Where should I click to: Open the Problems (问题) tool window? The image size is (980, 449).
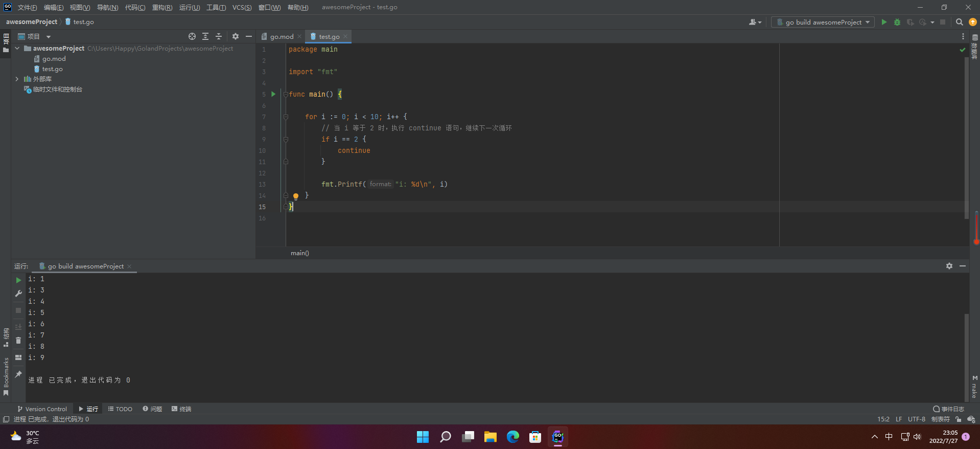coord(152,409)
